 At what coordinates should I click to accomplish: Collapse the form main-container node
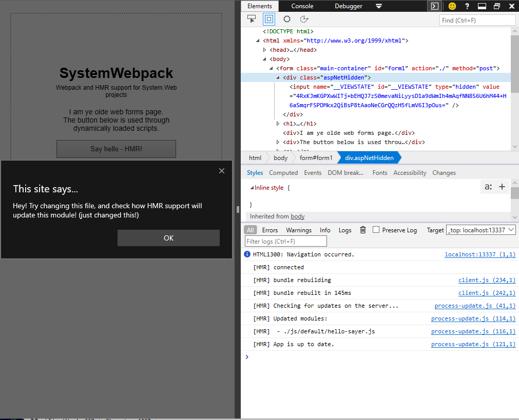click(271, 68)
